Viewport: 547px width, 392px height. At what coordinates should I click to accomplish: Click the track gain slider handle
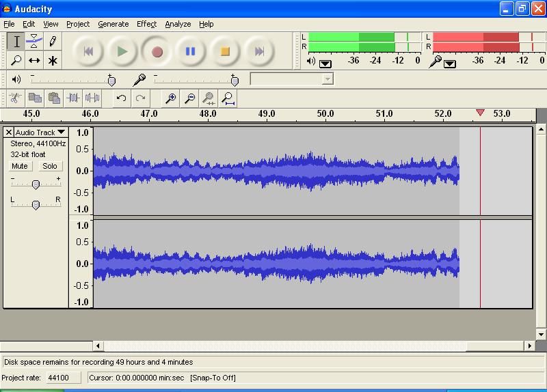click(36, 184)
